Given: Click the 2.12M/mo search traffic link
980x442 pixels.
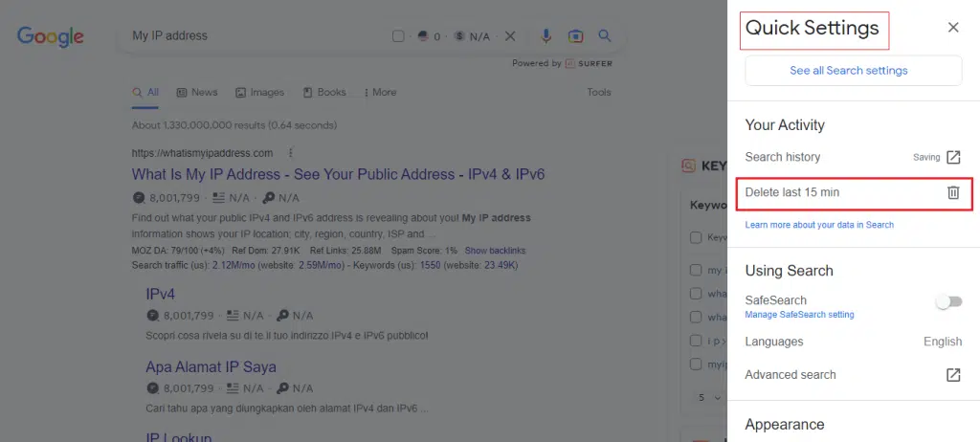Looking at the screenshot, I should point(235,266).
